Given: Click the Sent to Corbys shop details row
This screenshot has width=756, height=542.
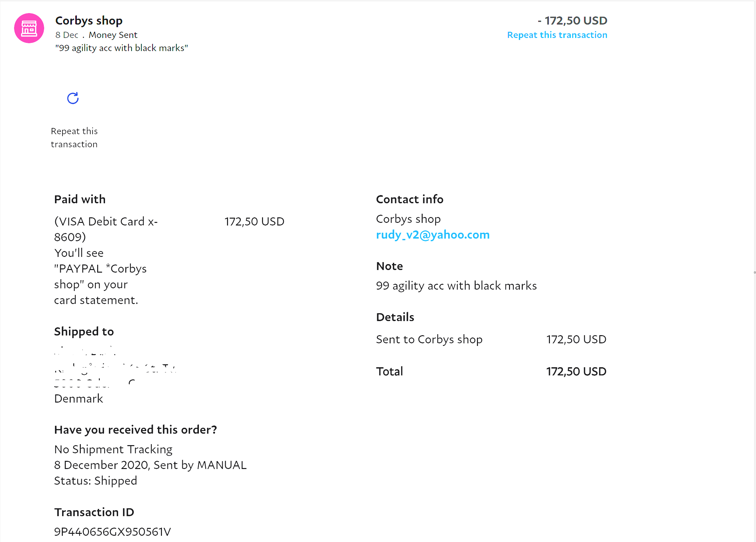Looking at the screenshot, I should pyautogui.click(x=429, y=339).
